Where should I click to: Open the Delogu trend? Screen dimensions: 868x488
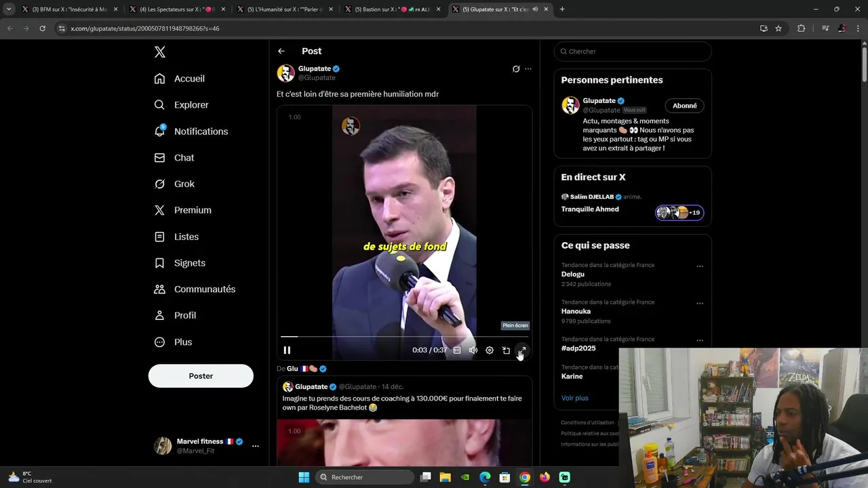[x=573, y=274]
